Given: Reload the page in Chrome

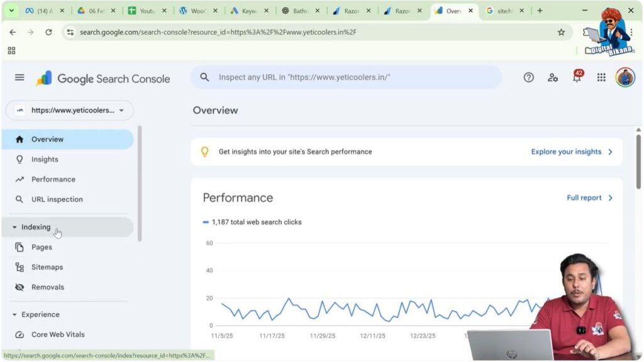Looking at the screenshot, I should click(48, 32).
